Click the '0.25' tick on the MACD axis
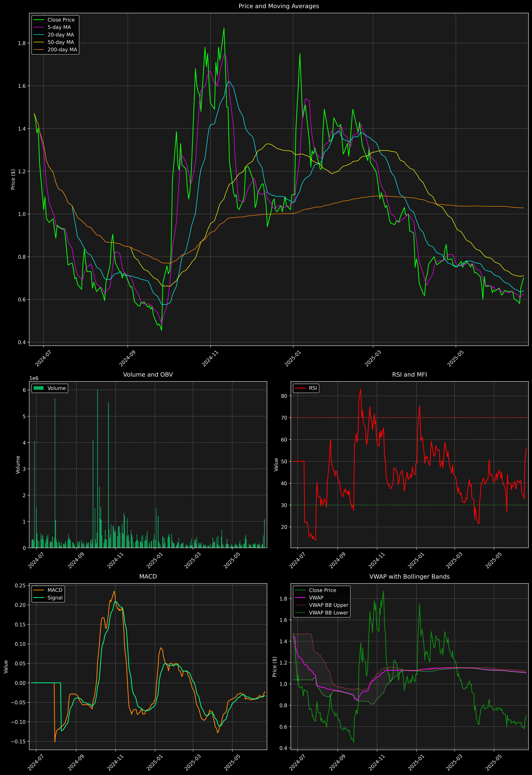Viewport: 532px width, 775px height. [20, 586]
